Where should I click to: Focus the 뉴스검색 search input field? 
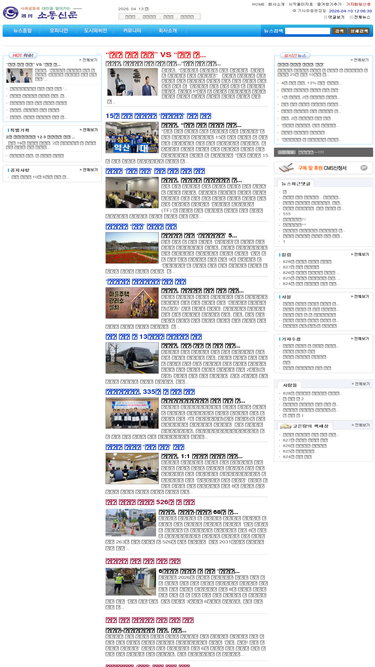point(307,31)
